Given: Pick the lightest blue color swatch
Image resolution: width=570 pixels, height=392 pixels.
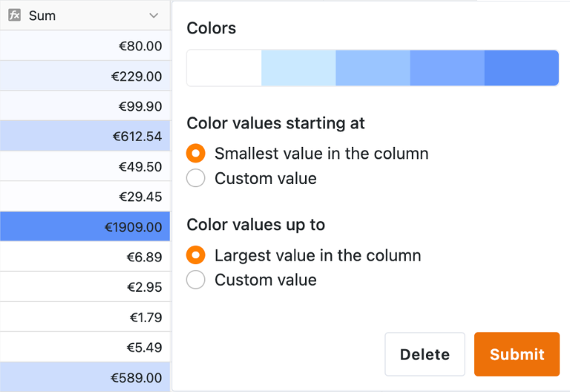Looking at the screenshot, I should (298, 68).
